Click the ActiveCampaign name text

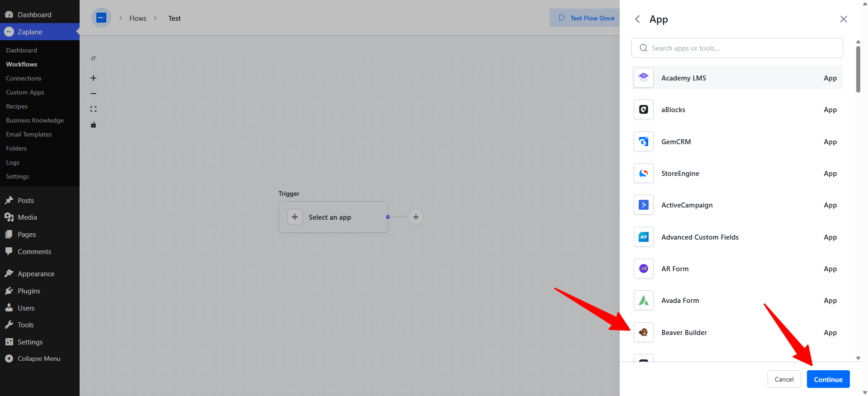tap(687, 205)
